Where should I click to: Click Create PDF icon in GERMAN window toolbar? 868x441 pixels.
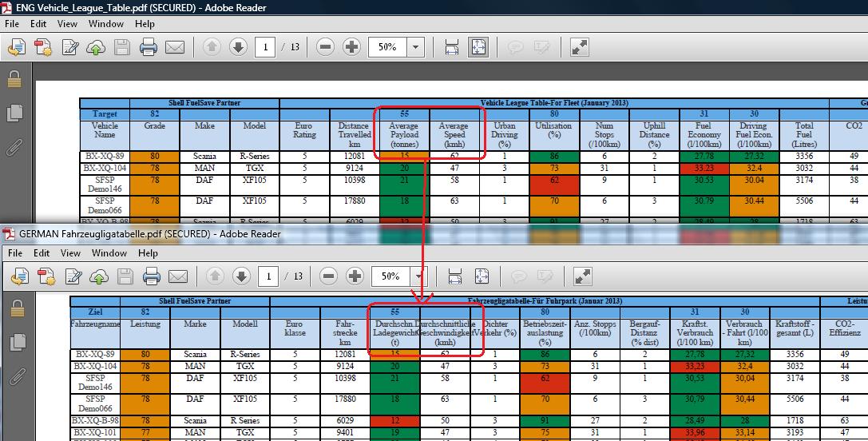[x=46, y=276]
